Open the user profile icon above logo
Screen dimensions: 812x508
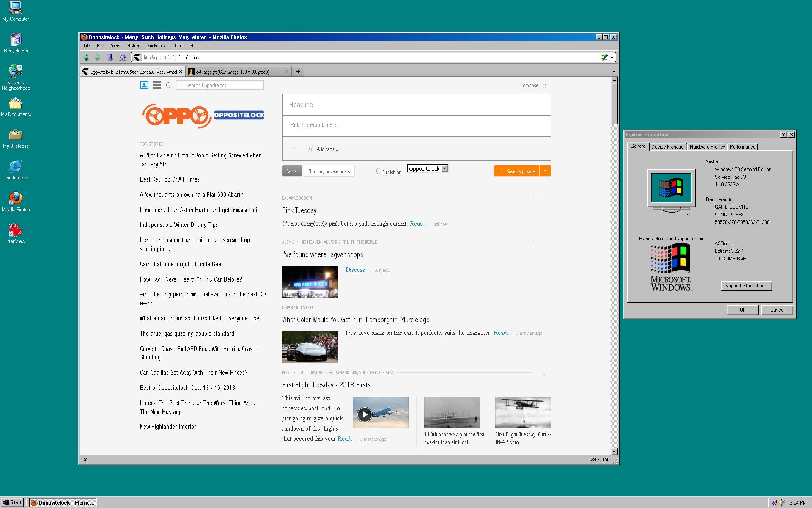pos(144,85)
